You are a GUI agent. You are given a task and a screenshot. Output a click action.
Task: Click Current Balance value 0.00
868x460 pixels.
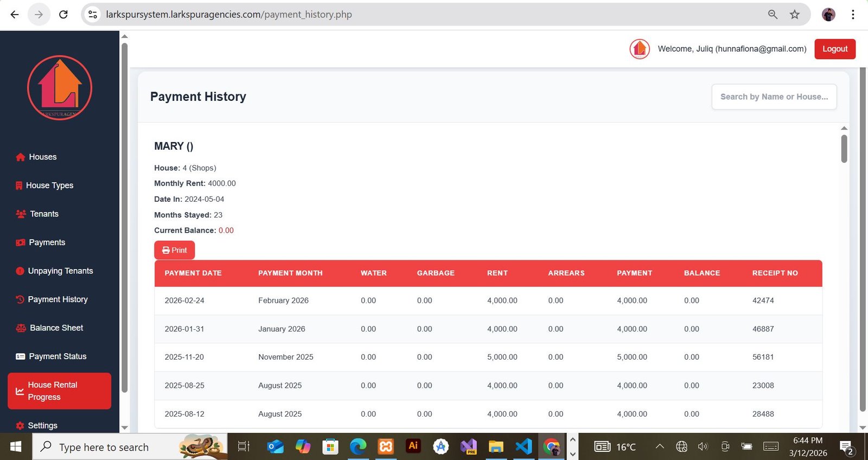pos(226,231)
